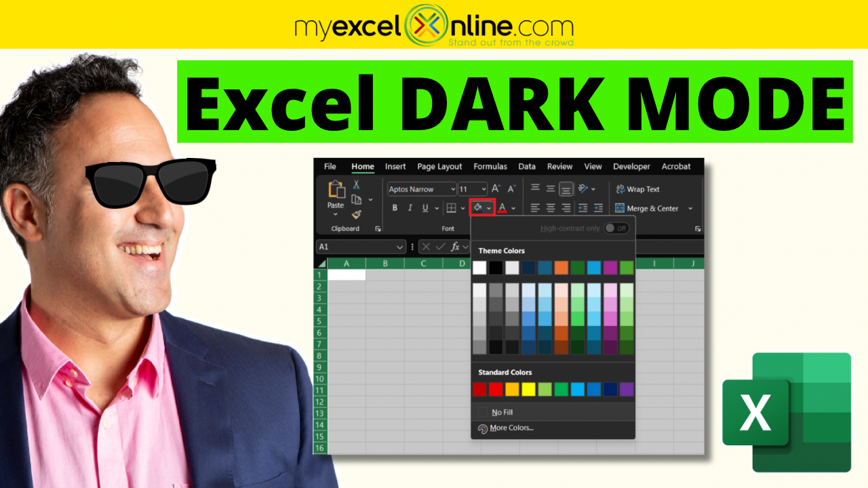Toggle Italic formatting
The height and width of the screenshot is (488, 868).
(410, 208)
